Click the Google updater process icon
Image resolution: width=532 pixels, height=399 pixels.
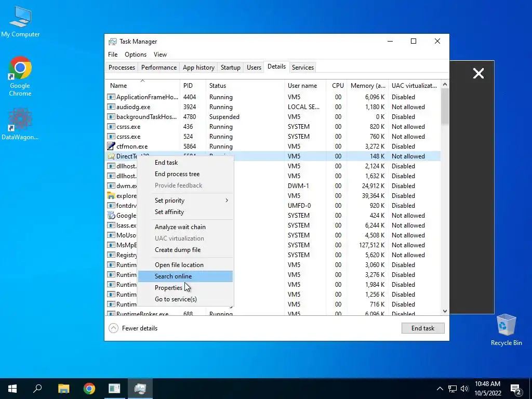pyautogui.click(x=111, y=216)
